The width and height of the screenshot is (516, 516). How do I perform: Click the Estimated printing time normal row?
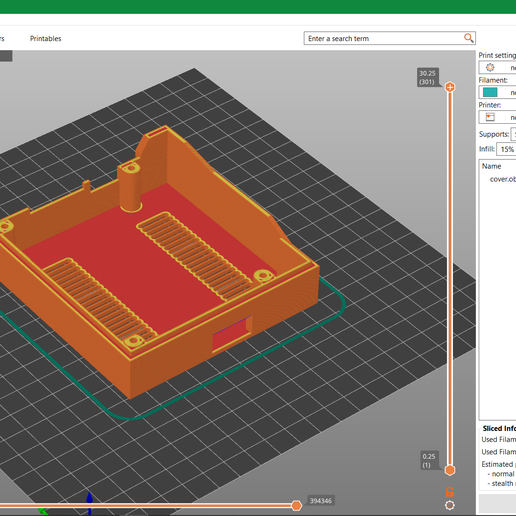click(501, 474)
